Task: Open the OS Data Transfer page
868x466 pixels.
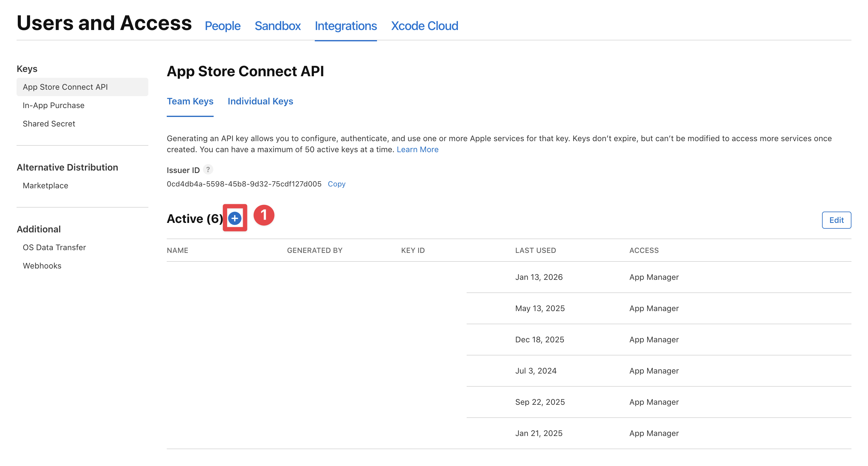Action: (54, 247)
